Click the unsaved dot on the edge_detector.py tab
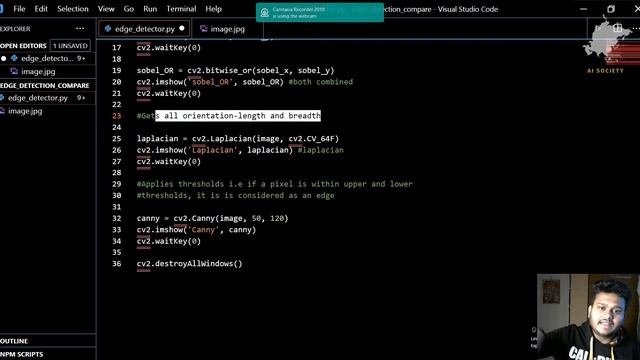Image resolution: width=640 pixels, height=360 pixels. pos(182,28)
